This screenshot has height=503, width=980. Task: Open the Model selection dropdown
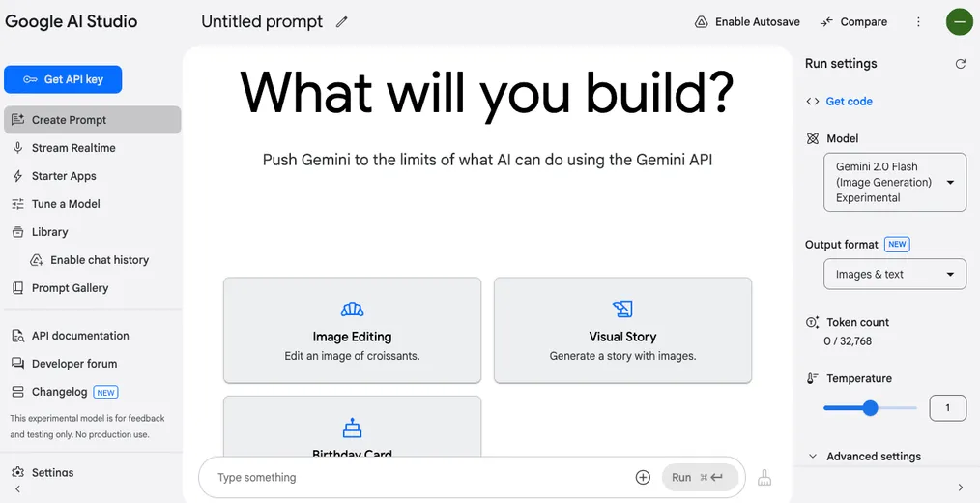point(894,182)
